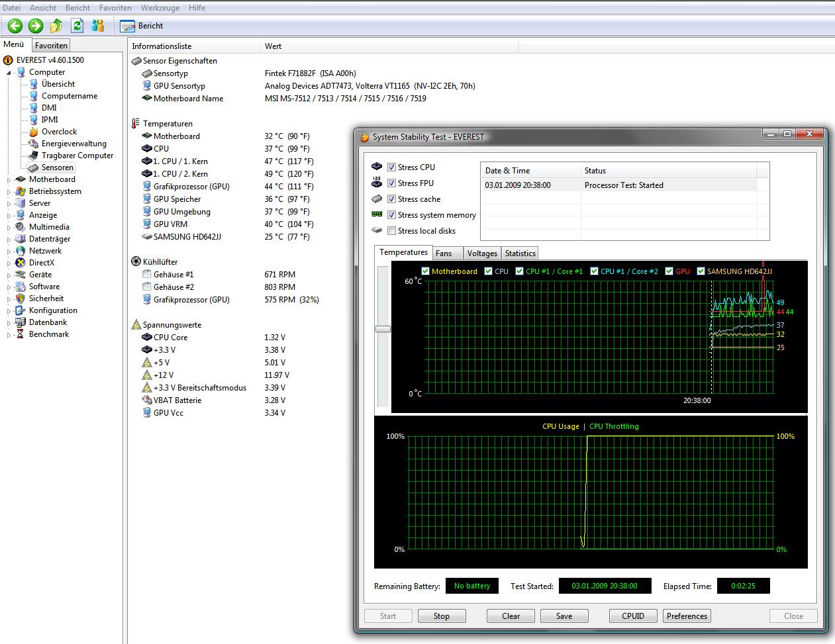Select the EVEREST v4.60.1500 root node icon
This screenshot has height=644, width=835.
(8, 60)
